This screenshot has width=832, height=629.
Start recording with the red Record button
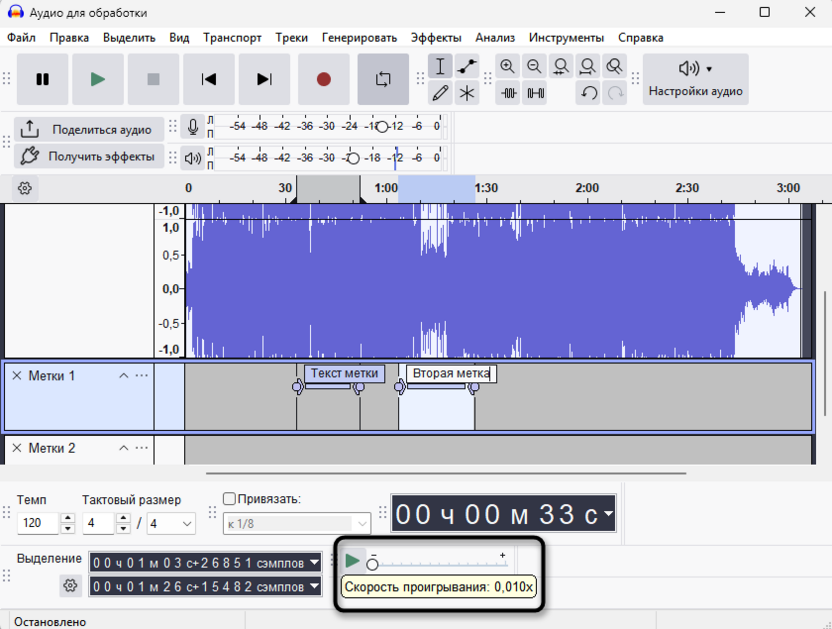point(324,79)
